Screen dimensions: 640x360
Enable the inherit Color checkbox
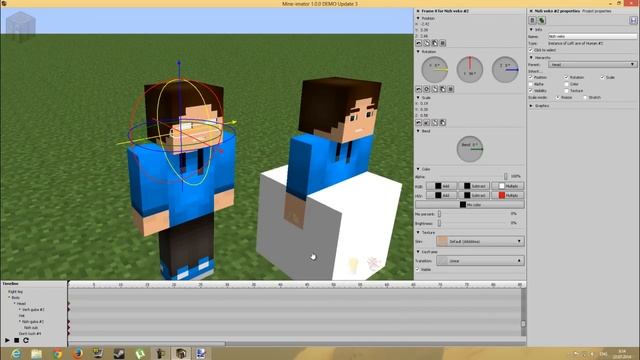(x=567, y=84)
